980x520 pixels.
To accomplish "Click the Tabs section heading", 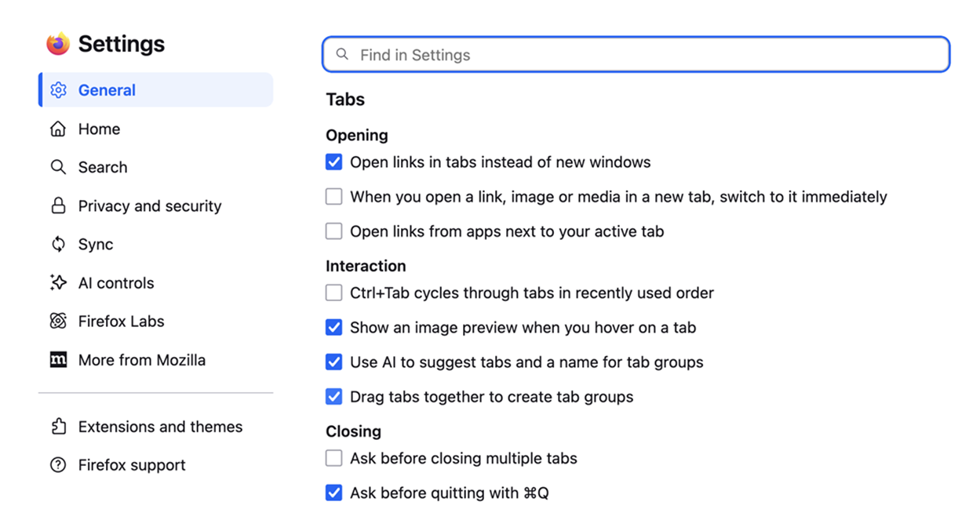I will tap(345, 100).
